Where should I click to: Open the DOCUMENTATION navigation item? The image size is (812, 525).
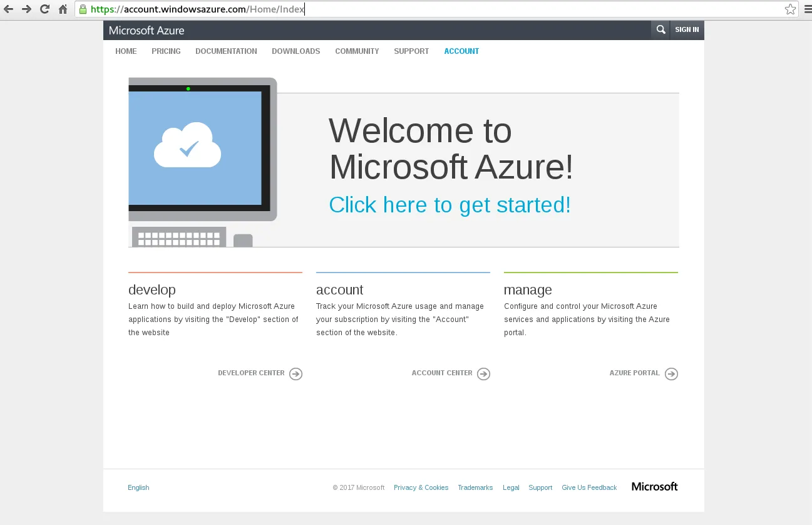226,51
